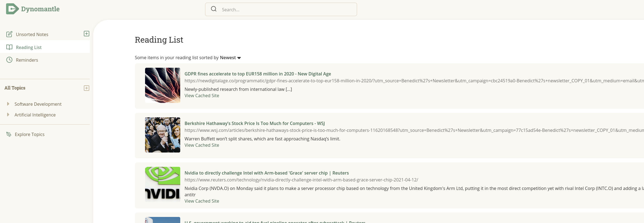
Task: Click the Unsorted Notes pencil icon
Action: 9,34
